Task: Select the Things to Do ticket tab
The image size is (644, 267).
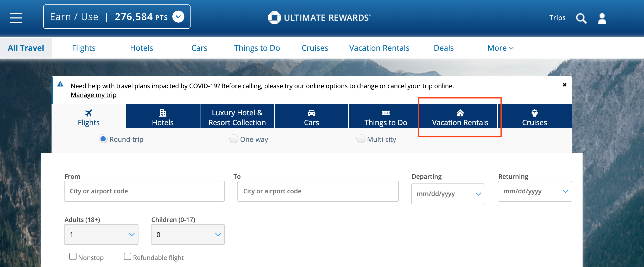Action: 386,117
